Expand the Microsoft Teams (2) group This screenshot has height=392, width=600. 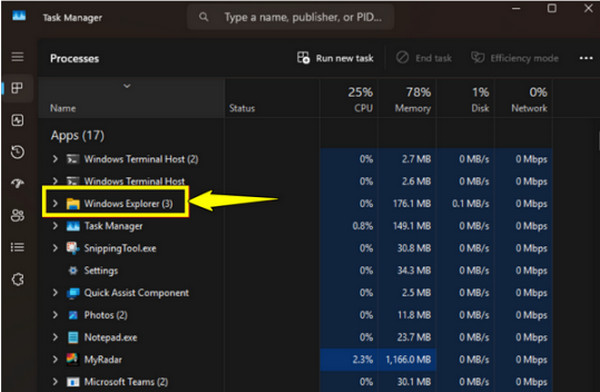coord(55,382)
